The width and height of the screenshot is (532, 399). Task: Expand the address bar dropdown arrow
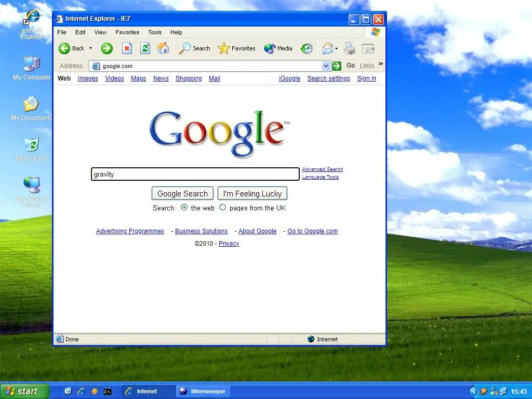point(326,66)
